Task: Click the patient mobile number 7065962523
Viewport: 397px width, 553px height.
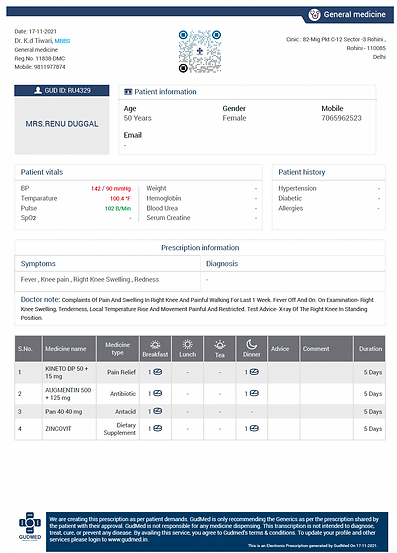Action: [341, 118]
